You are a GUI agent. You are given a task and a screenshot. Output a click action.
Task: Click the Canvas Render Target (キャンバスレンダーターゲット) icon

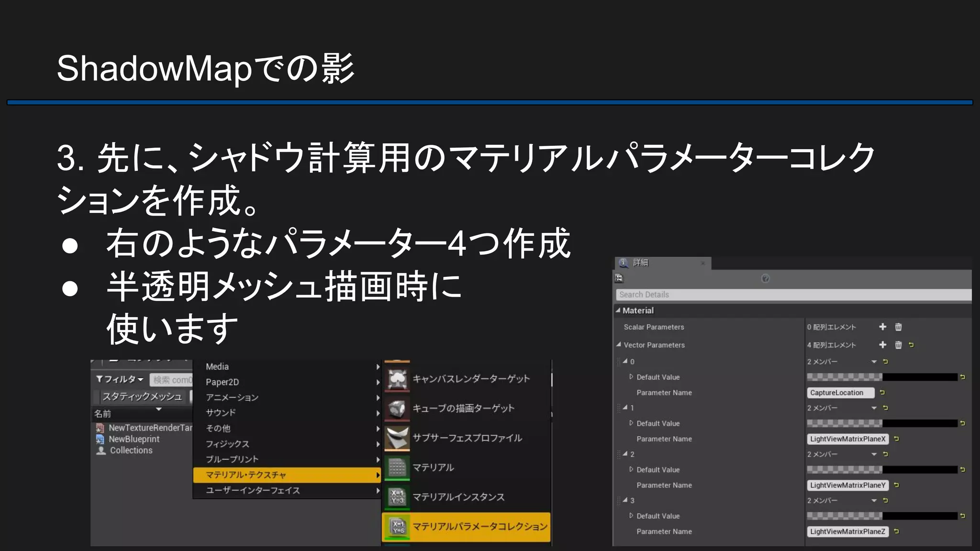pos(397,379)
